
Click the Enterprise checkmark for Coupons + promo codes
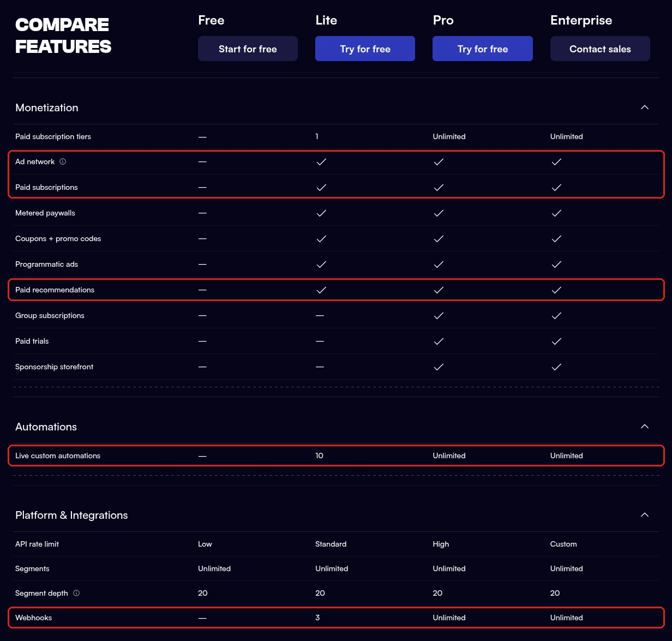coord(556,239)
